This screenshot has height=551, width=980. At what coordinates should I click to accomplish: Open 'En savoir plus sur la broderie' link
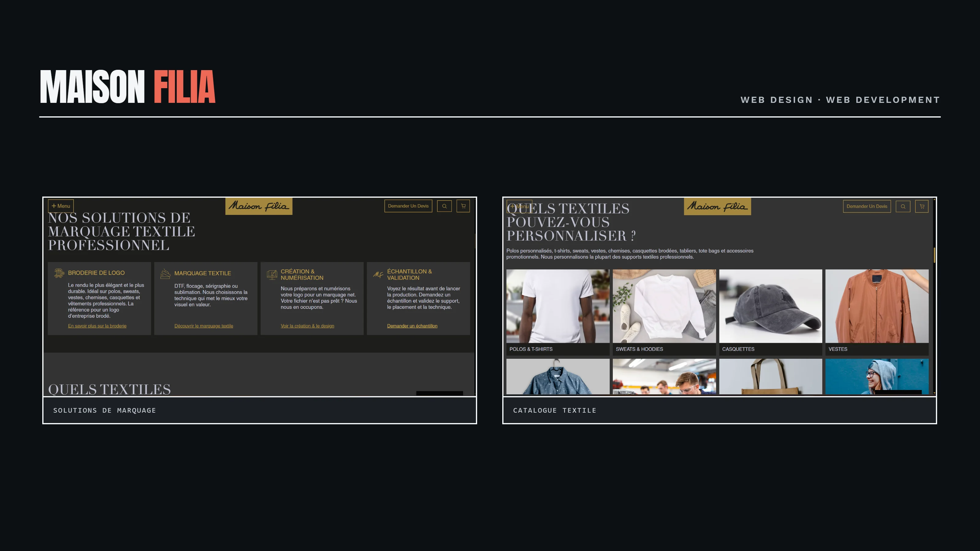coord(97,326)
